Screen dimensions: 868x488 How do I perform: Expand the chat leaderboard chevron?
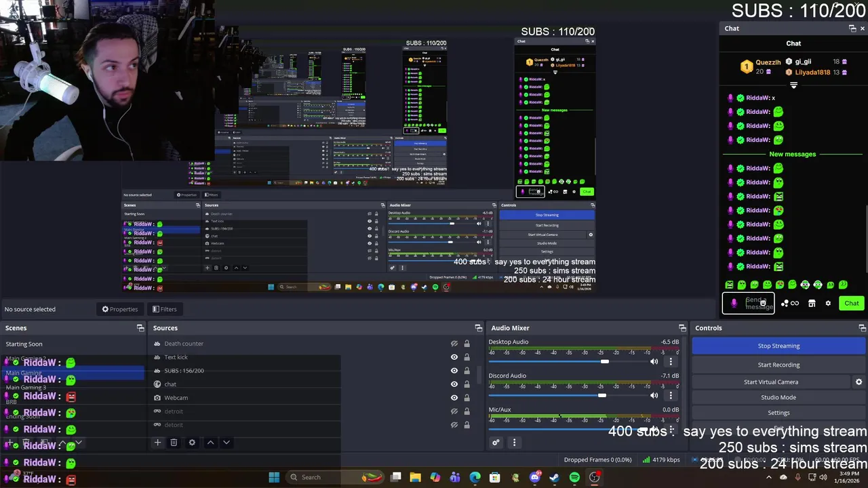point(793,85)
